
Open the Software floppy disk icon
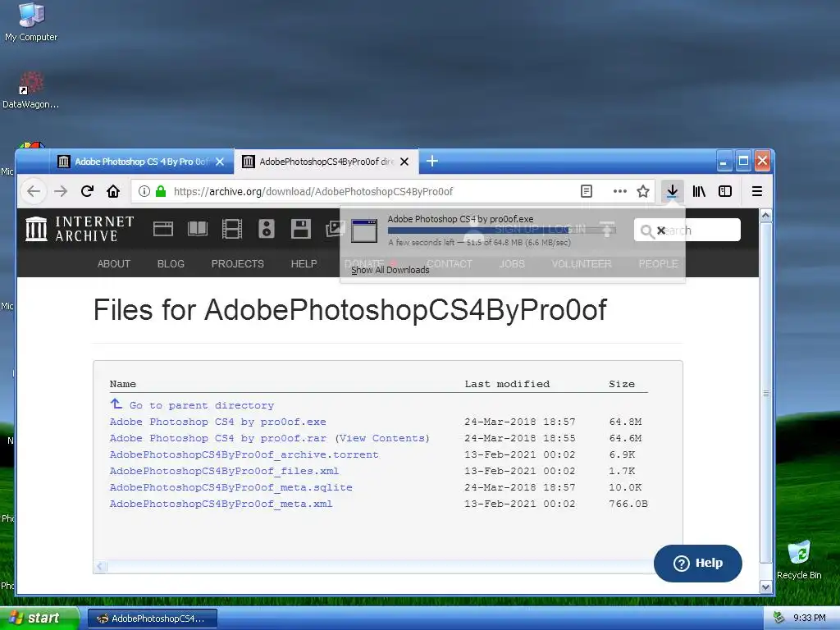(300, 230)
